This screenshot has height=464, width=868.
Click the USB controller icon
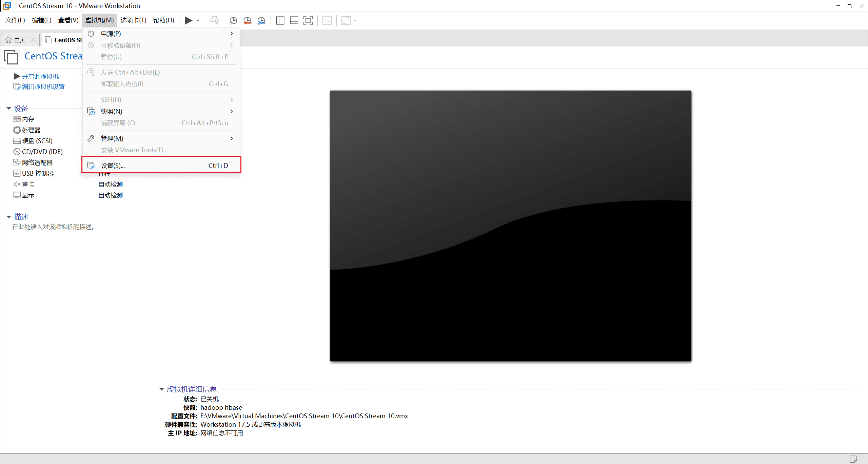[17, 173]
